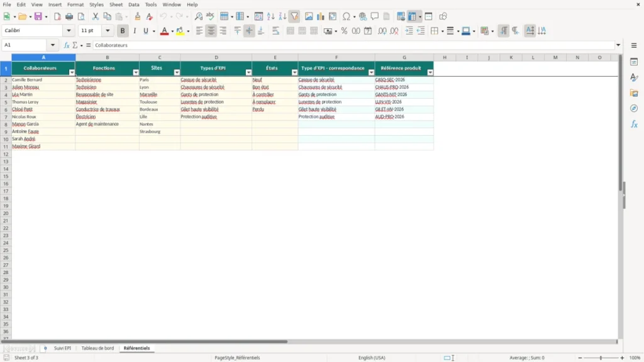Viewport: 644px width, 362px height.
Task: Adjust the zoom slider handle
Action: pyautogui.click(x=601, y=358)
